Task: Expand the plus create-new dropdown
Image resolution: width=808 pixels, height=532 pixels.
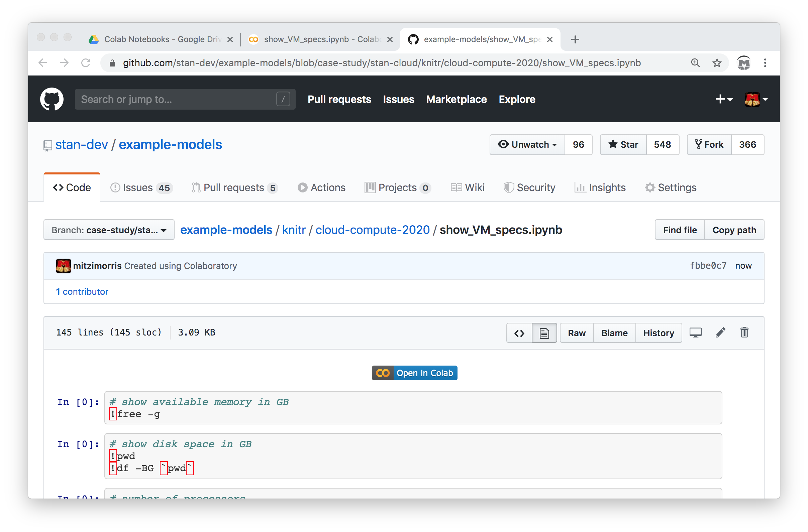Action: pyautogui.click(x=723, y=99)
